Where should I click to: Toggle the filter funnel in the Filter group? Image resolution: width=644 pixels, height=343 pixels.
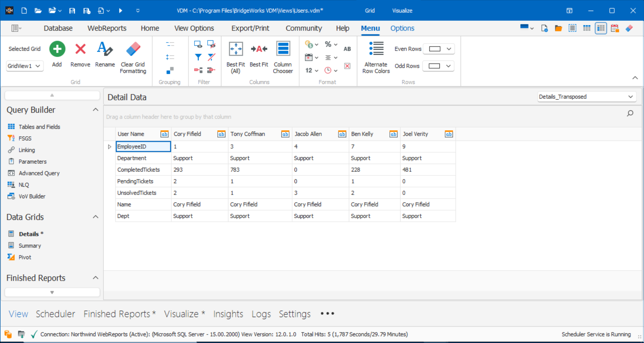[x=198, y=57]
